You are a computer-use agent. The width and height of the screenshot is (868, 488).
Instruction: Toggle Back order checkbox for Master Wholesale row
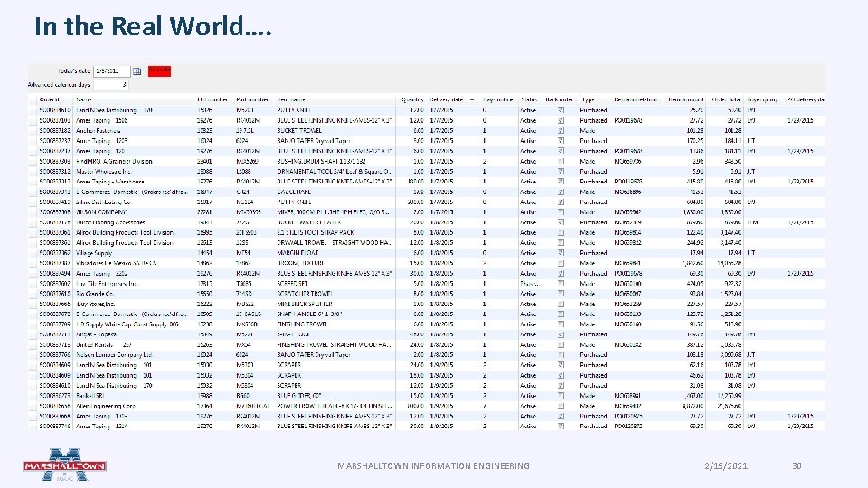(x=561, y=172)
